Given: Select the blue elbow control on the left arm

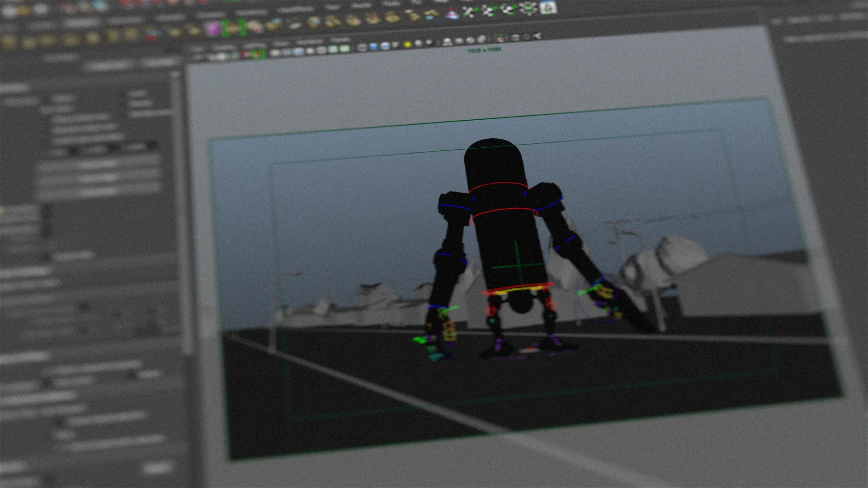Looking at the screenshot, I should 450,257.
